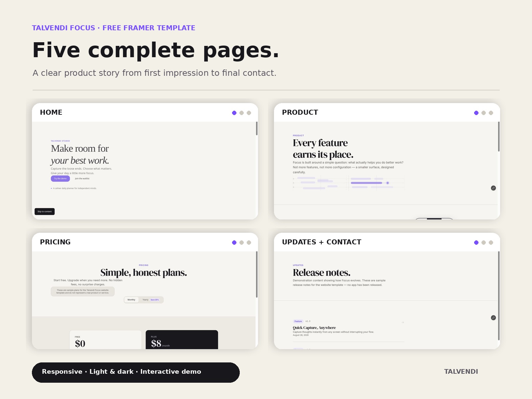Click the Updates preview scrollbar
The height and width of the screenshot is (399, 532).
point(499,296)
